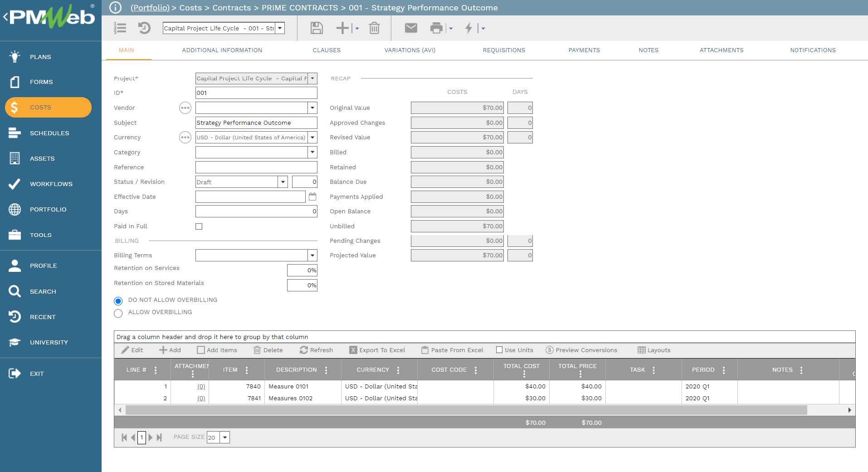Screen dimensions: 868x472
Task: Select Allow Overbilling radio option
Action: coord(118,313)
